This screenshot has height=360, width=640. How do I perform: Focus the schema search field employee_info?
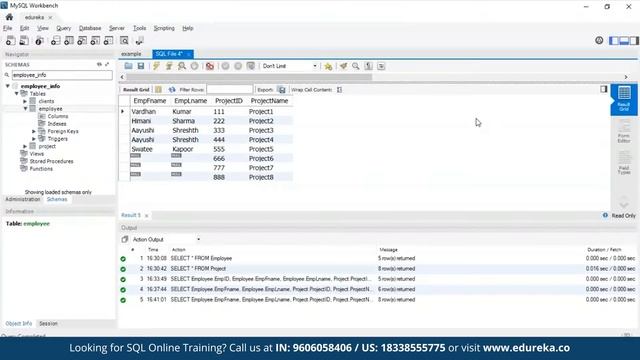[62, 75]
